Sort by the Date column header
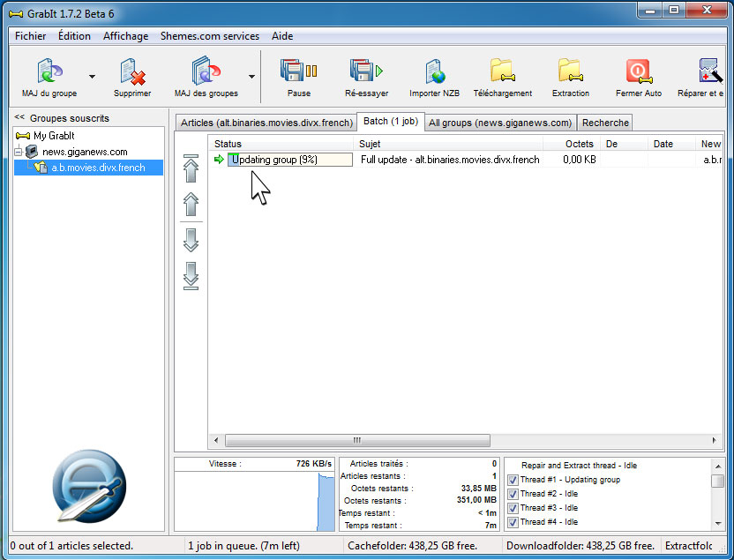The image size is (734, 560). pos(671,144)
